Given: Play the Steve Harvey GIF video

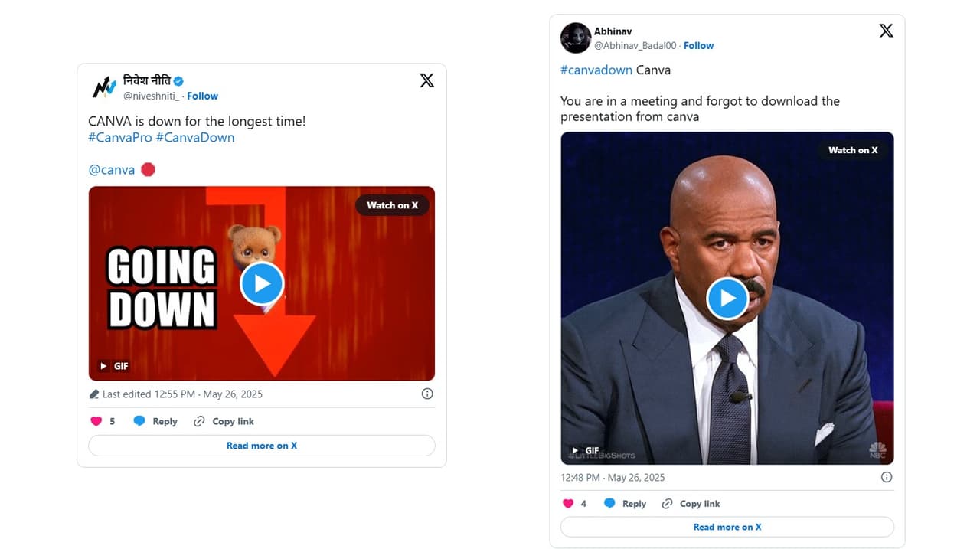Looking at the screenshot, I should [x=727, y=299].
